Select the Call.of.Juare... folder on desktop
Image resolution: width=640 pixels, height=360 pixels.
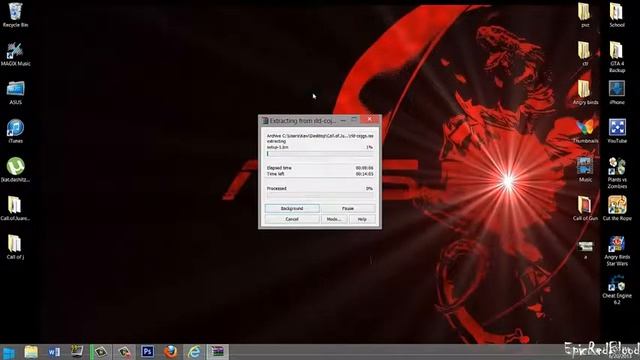click(15, 208)
